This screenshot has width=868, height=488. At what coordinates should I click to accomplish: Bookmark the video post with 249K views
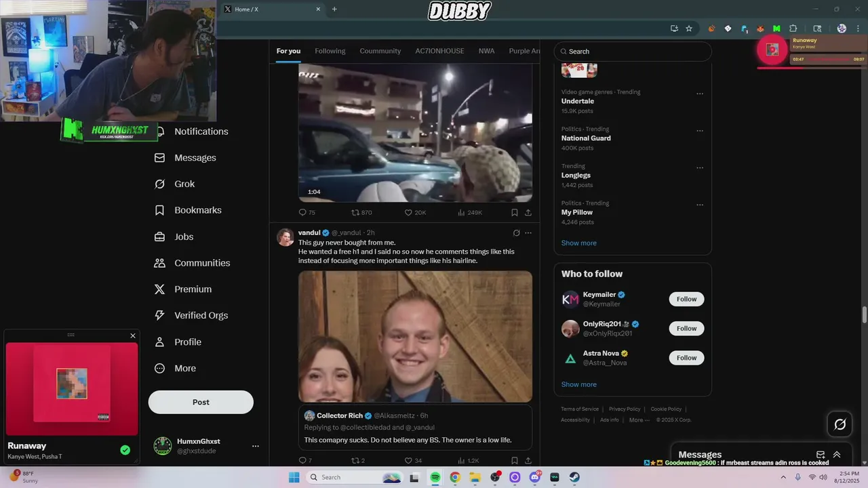(515, 213)
